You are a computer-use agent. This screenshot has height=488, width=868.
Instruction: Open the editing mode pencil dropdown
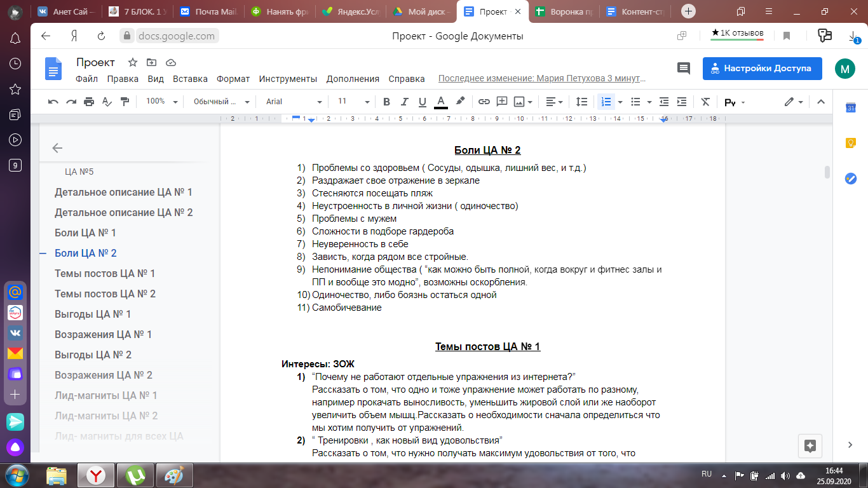(794, 102)
